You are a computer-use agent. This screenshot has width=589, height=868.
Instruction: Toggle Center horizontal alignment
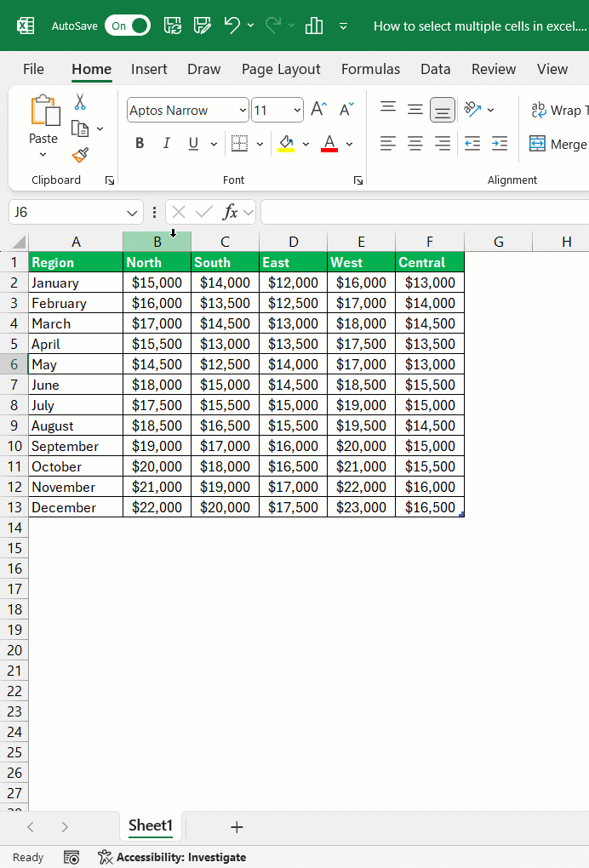click(x=415, y=144)
